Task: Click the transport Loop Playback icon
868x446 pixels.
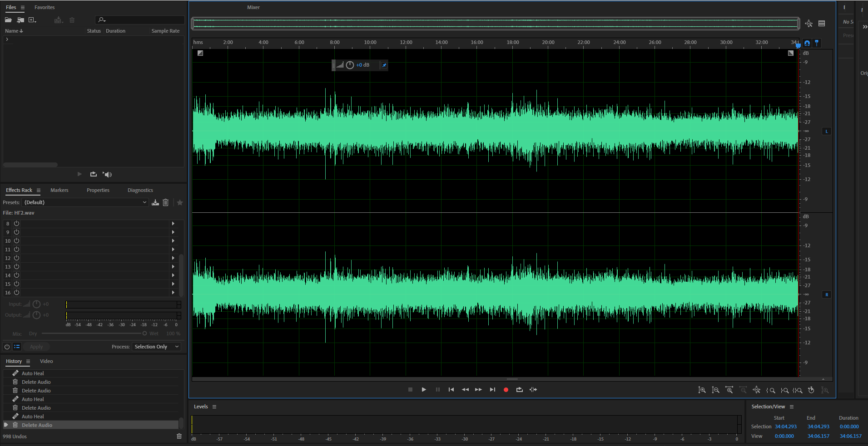Action: [520, 390]
